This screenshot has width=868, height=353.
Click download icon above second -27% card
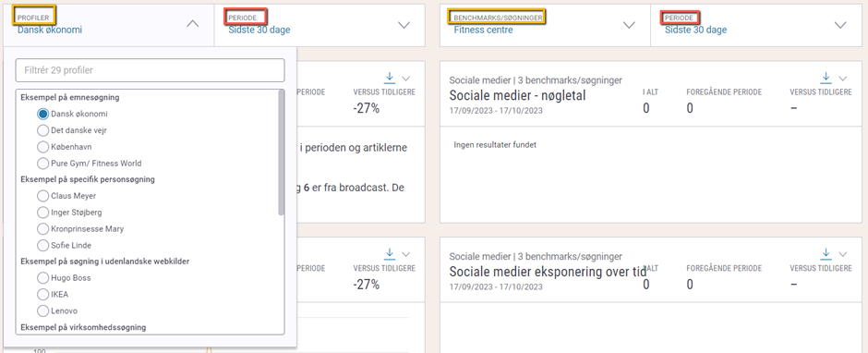[x=389, y=254]
